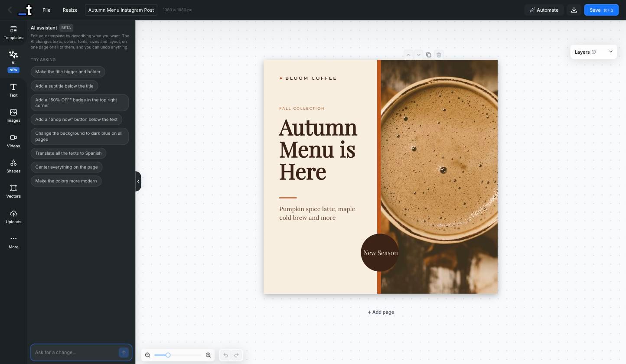
Task: Open the Resize menu
Action: click(x=70, y=10)
